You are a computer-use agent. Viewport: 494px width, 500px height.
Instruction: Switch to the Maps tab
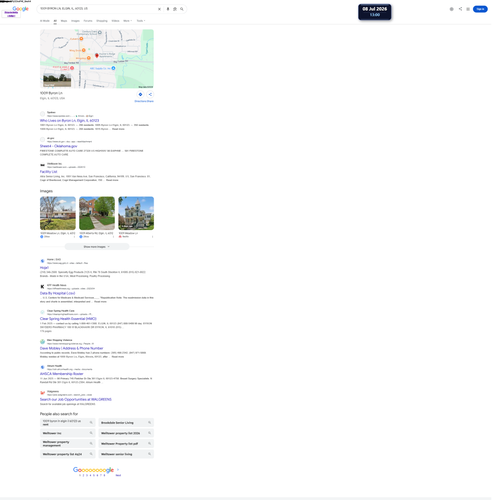tap(64, 21)
